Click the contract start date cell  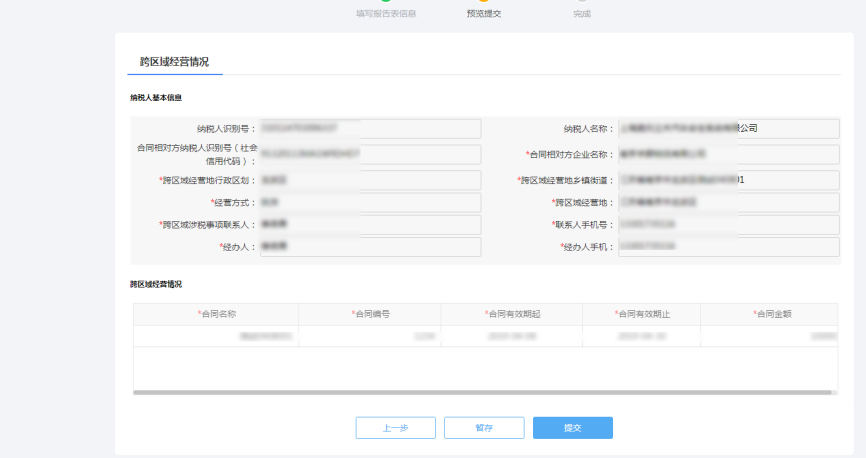(512, 336)
